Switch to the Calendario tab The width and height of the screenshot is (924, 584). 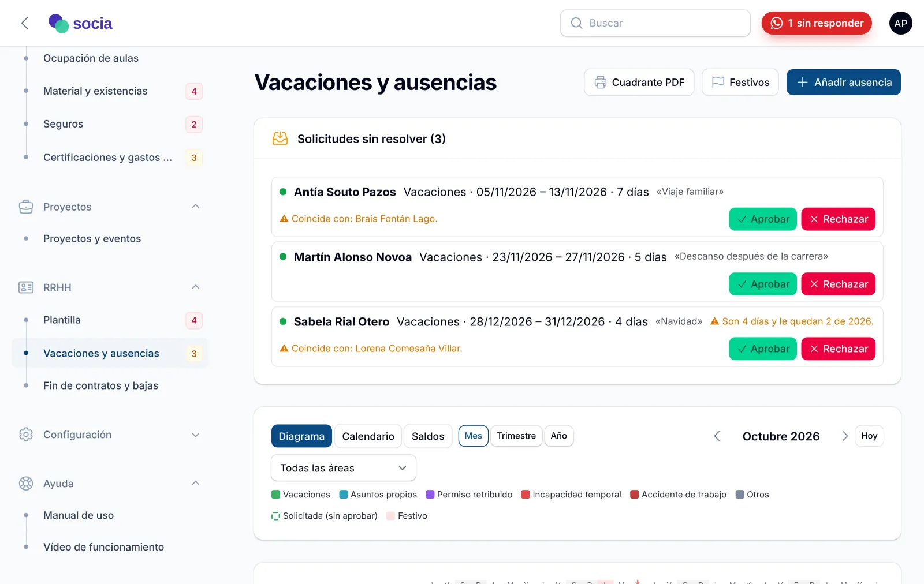click(368, 436)
